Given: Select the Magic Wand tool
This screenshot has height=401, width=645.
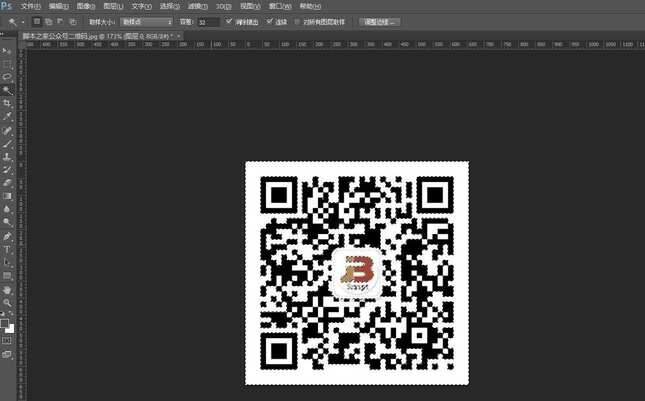Looking at the screenshot, I should coord(7,90).
